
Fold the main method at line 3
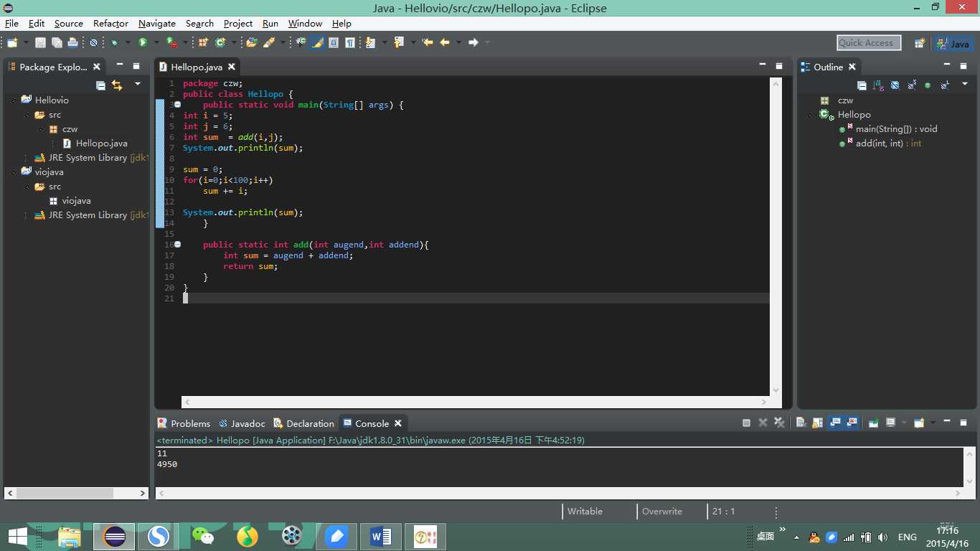click(x=177, y=105)
